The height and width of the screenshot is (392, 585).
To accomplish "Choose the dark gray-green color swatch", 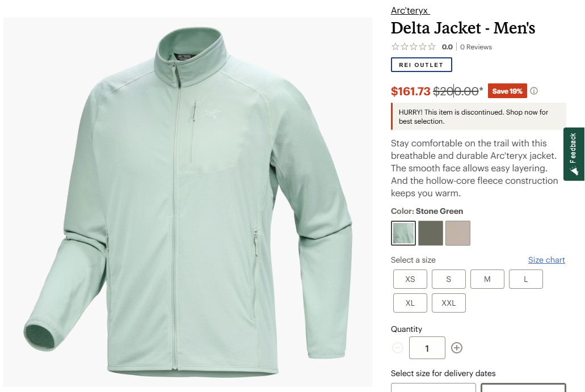I will pos(431,233).
